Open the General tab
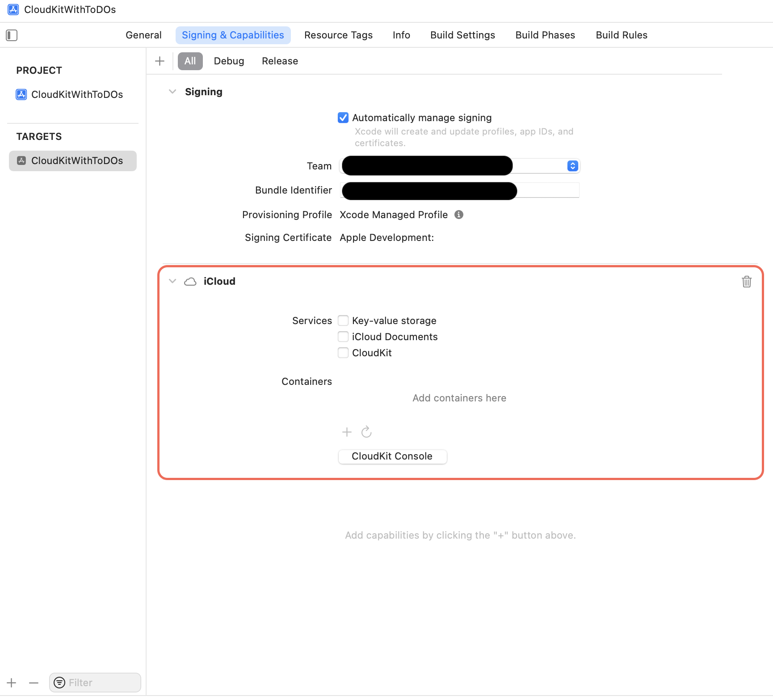The image size is (773, 700). 143,35
